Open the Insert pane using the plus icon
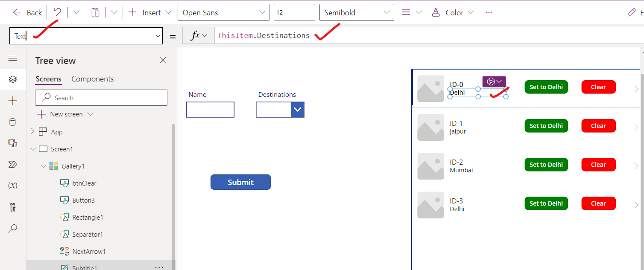 [x=13, y=101]
